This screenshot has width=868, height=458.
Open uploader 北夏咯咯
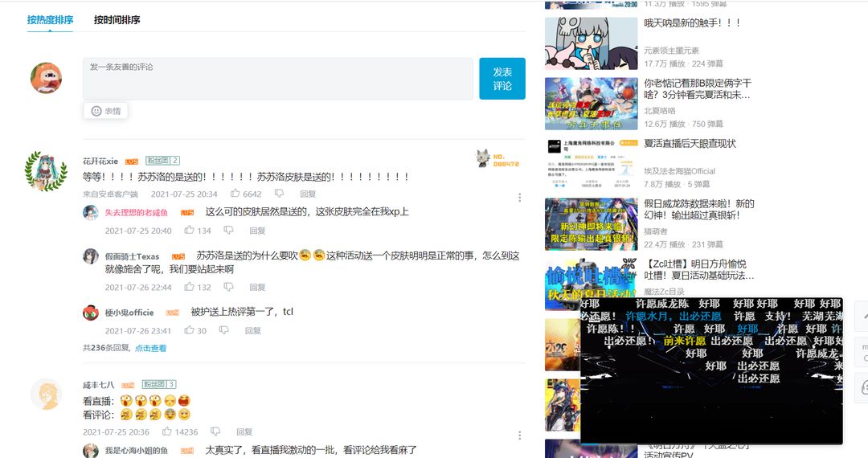(x=660, y=111)
